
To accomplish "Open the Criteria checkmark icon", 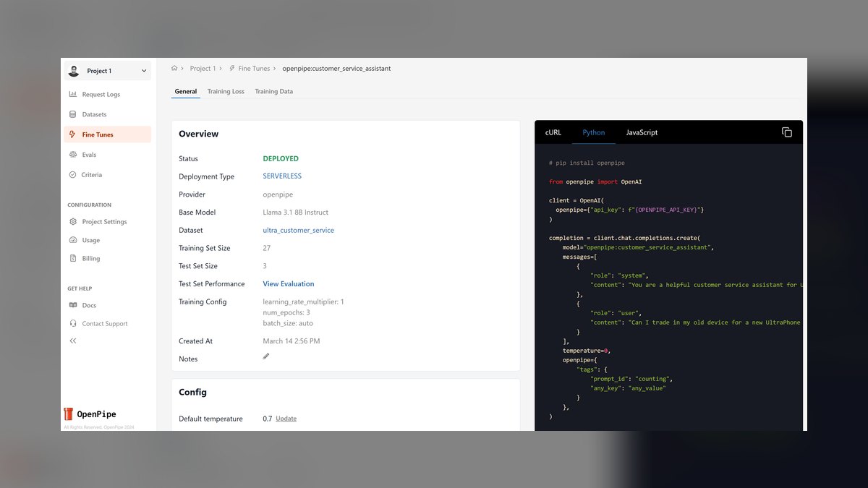I will (x=72, y=175).
